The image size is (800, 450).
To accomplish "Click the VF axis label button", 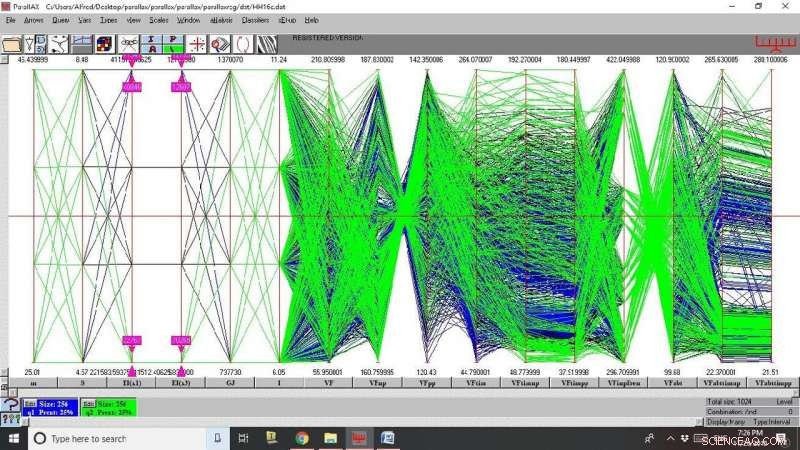I will [x=329, y=383].
